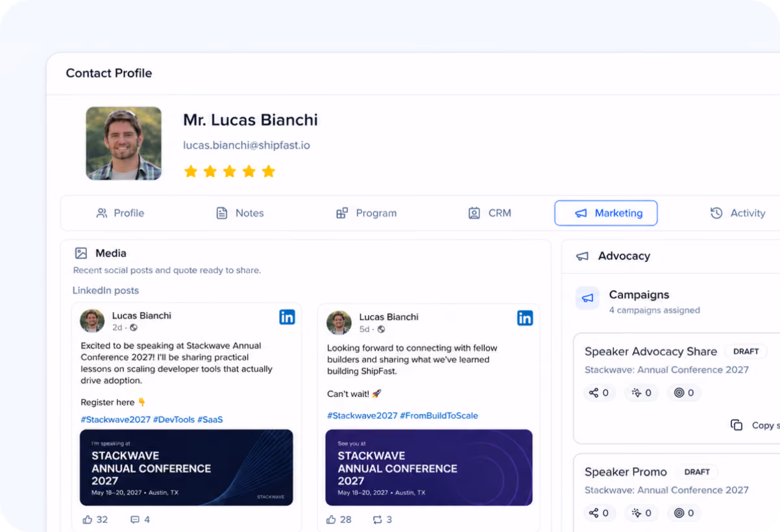Open the Speaker Advocacy Share campaign title
The height and width of the screenshot is (532, 780).
(x=651, y=352)
